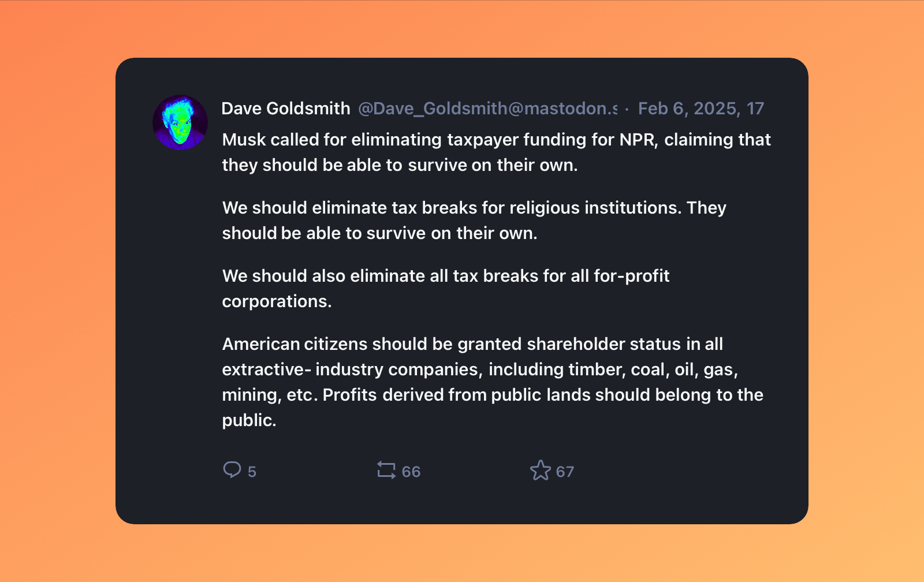
Task: Click the word "corporations." in the post
Action: pos(277,301)
